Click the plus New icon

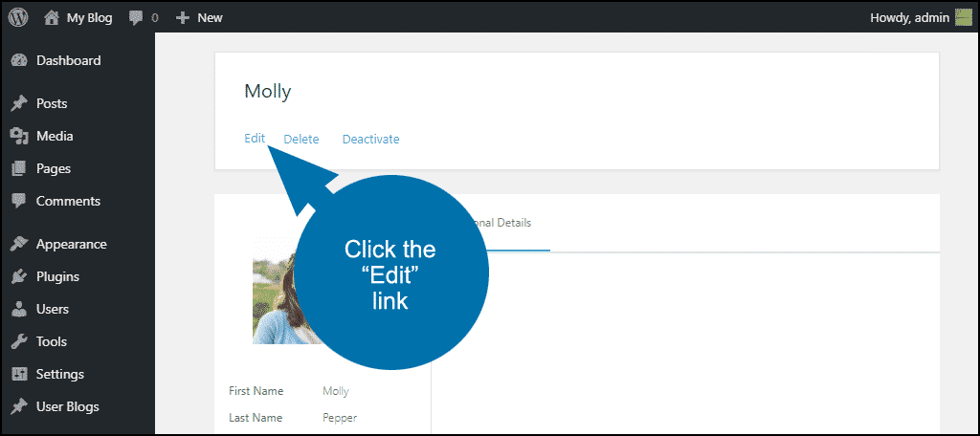coord(183,17)
